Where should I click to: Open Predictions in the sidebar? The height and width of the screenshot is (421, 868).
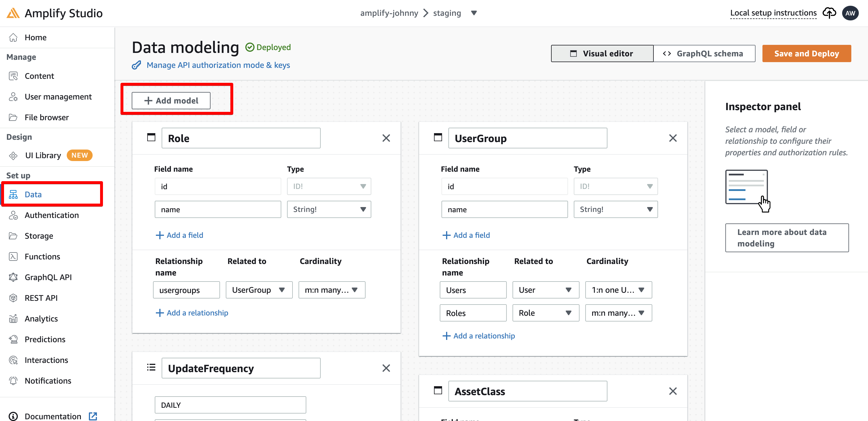(45, 339)
